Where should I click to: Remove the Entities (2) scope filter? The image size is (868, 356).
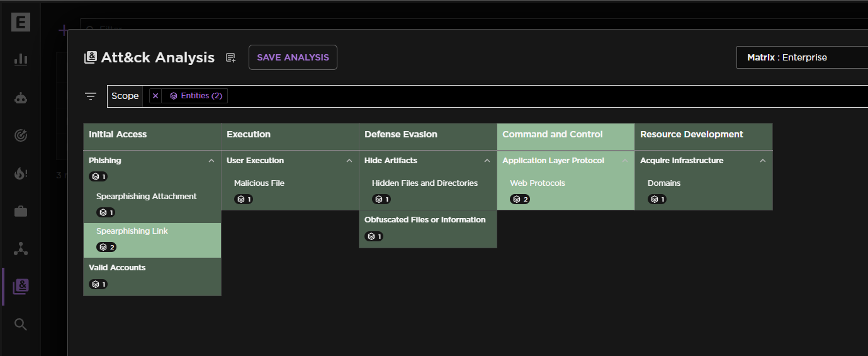pyautogui.click(x=155, y=96)
